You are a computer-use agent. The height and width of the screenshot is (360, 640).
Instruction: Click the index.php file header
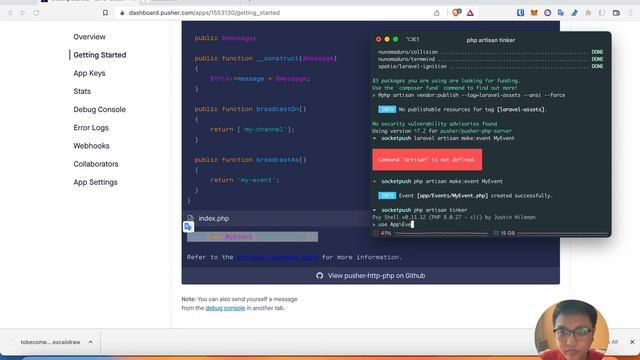(x=276, y=218)
